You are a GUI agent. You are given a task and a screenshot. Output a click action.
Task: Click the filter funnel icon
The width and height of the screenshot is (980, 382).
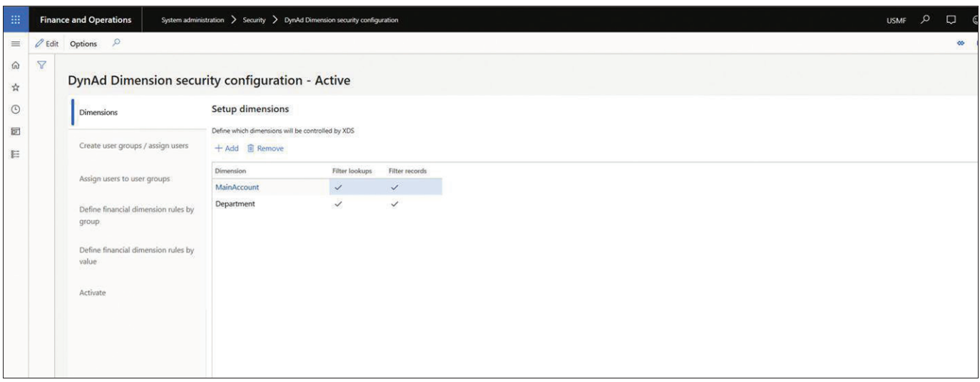tap(42, 66)
